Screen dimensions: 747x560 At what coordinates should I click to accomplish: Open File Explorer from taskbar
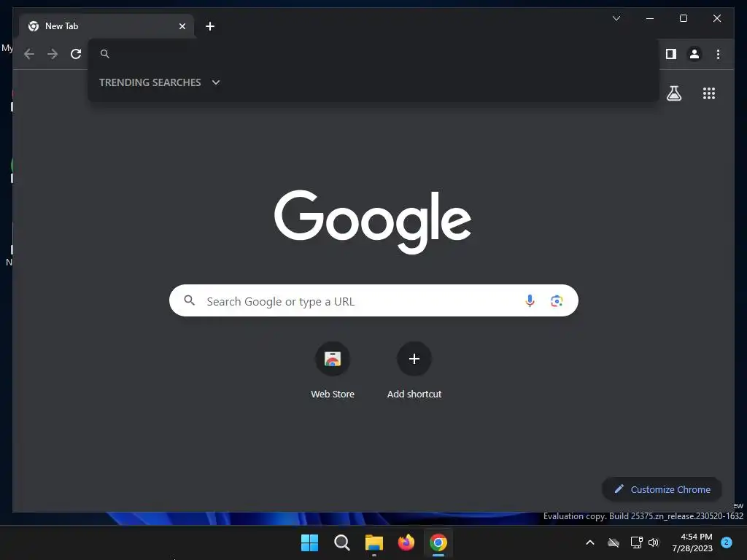pyautogui.click(x=374, y=542)
